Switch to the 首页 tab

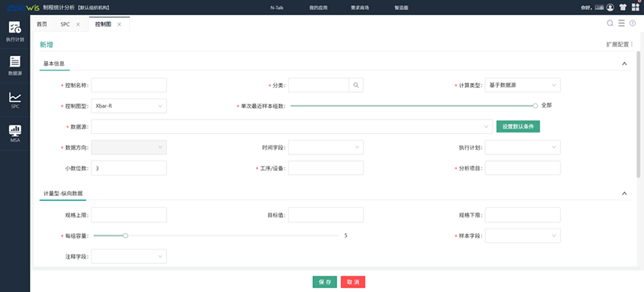tap(42, 24)
